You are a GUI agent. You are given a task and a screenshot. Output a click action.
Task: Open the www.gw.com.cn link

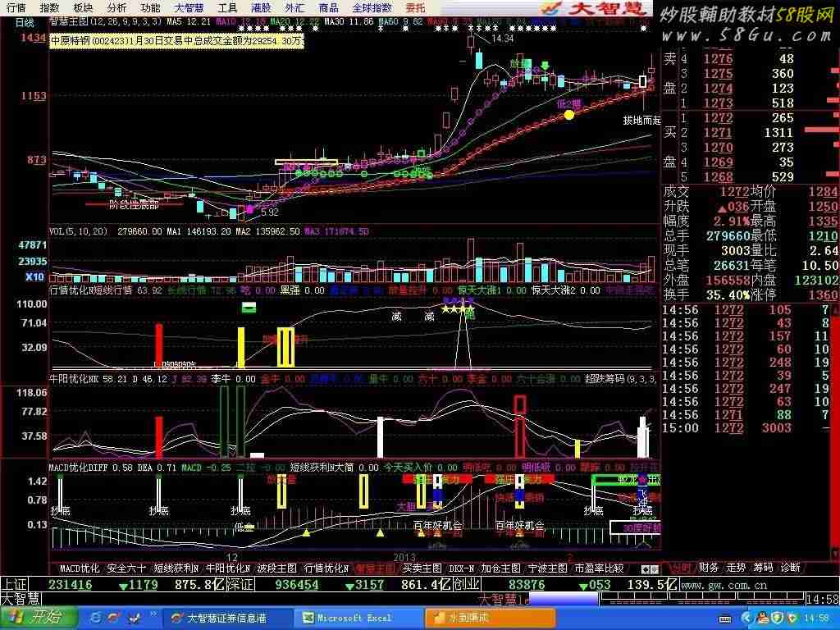[x=724, y=585]
